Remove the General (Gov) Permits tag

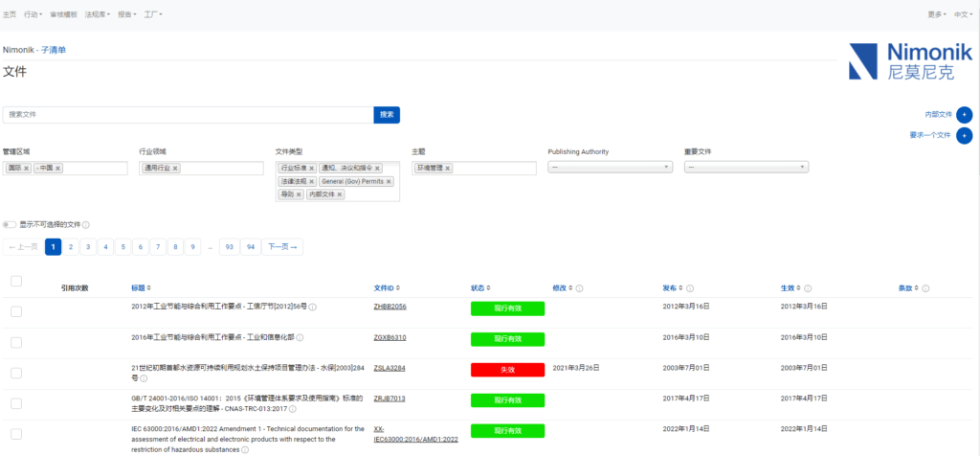click(390, 181)
